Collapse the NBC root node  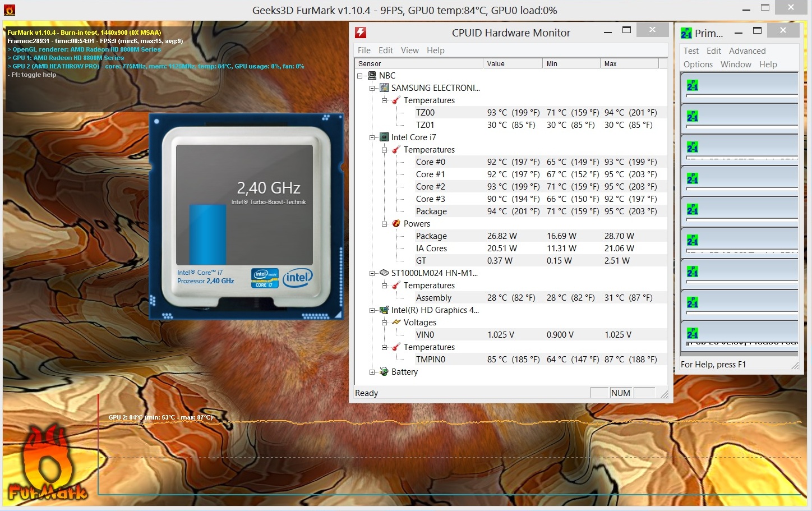359,76
